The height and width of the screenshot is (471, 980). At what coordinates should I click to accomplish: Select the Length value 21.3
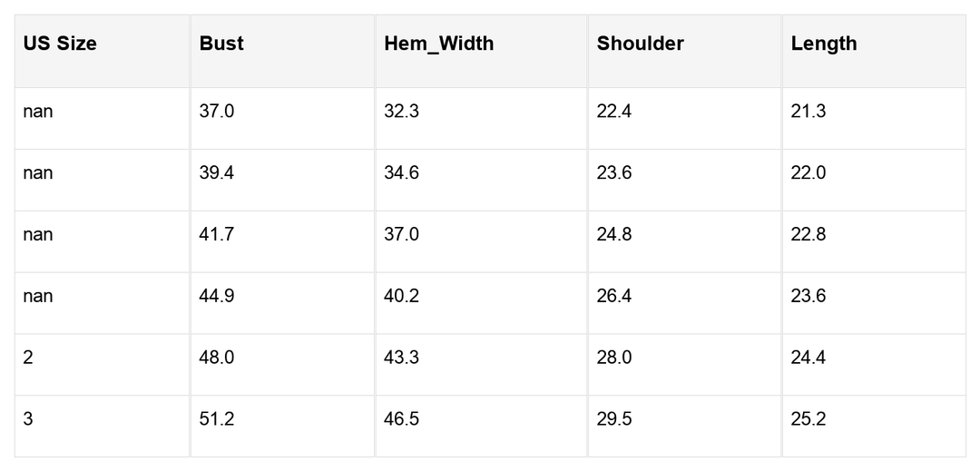coord(808,112)
